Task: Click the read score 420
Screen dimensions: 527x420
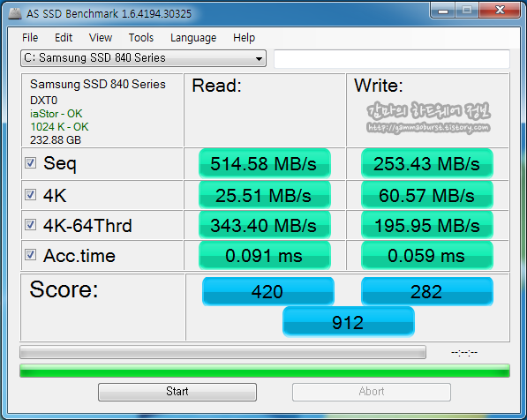Action: (267, 291)
